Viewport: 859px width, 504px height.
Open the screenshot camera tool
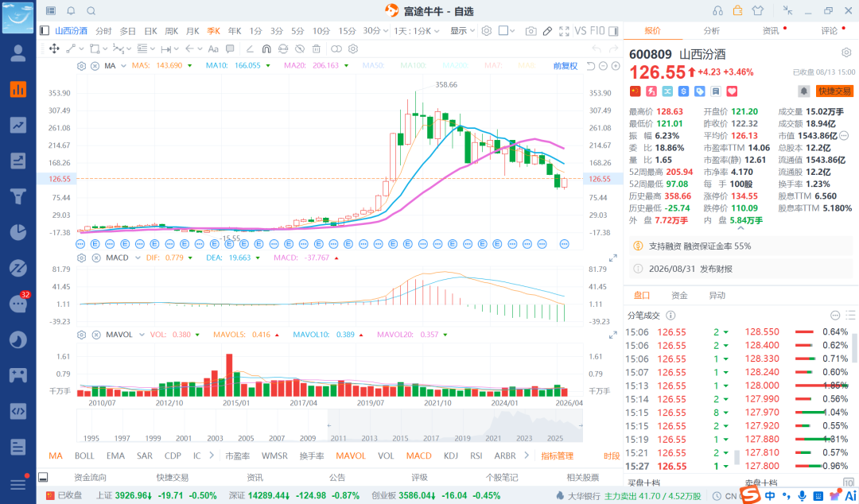(x=531, y=31)
